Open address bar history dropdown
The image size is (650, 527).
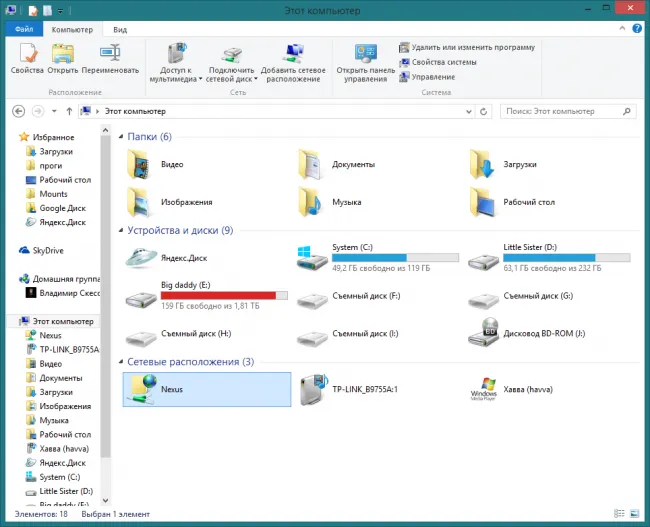468,112
